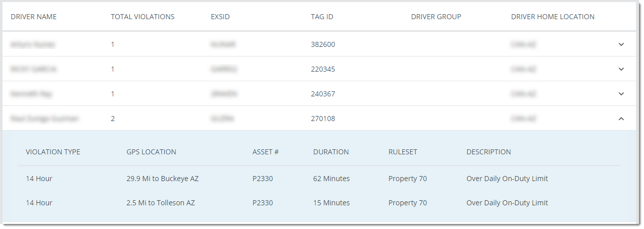Expand the row with Tag ID 240367
Screen dimensions: 644x229
click(x=621, y=94)
